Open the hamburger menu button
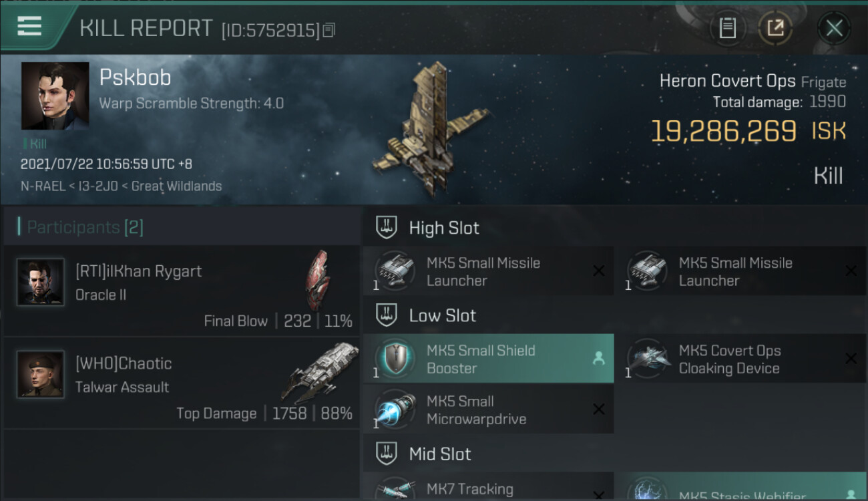Viewport: 868px width, 501px height. coord(30,27)
